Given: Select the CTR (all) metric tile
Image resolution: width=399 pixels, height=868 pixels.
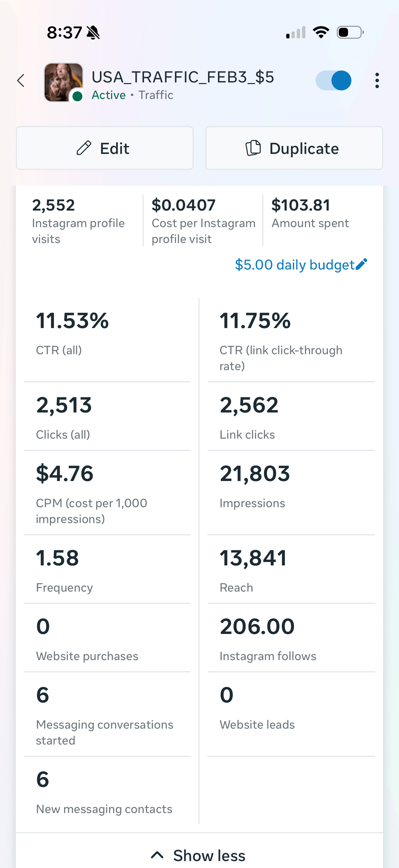Looking at the screenshot, I should 72,332.
